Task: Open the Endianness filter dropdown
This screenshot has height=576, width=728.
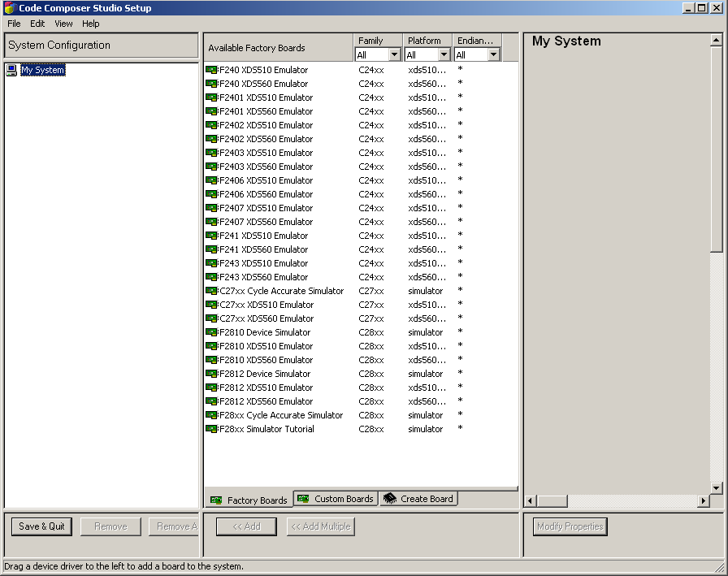Action: click(492, 54)
